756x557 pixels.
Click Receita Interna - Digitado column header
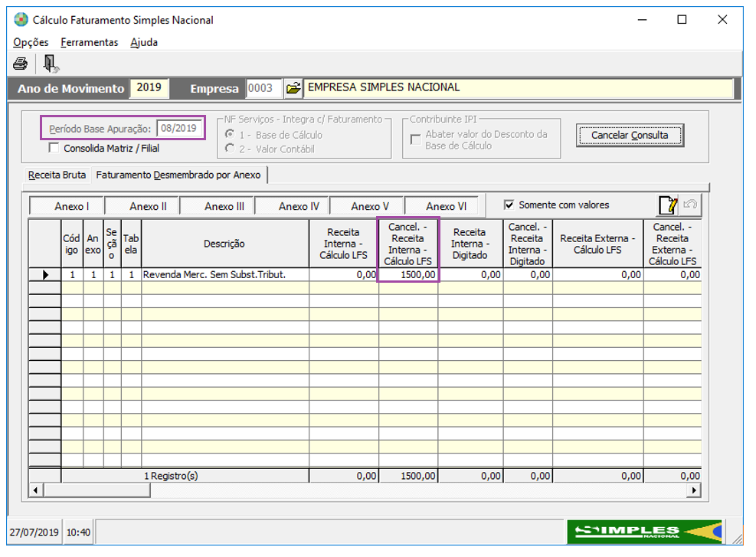coord(470,244)
